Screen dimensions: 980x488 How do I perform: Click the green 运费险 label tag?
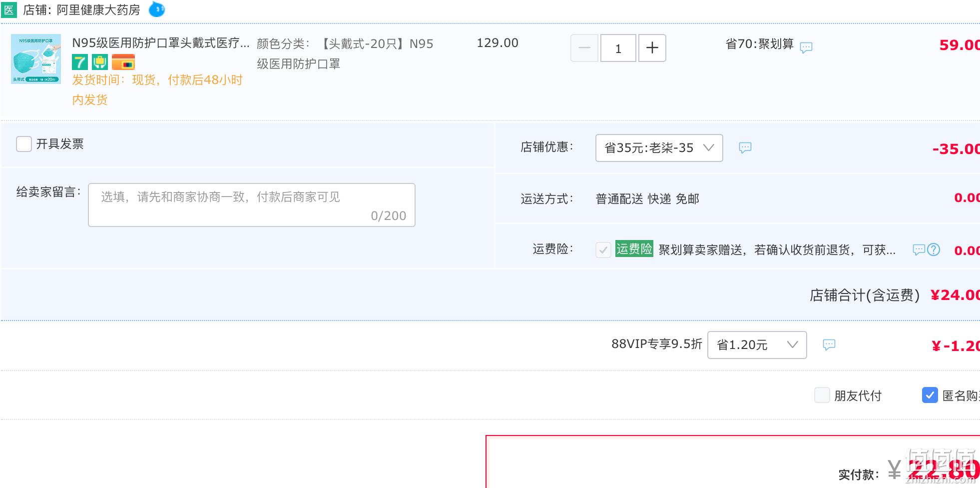634,249
